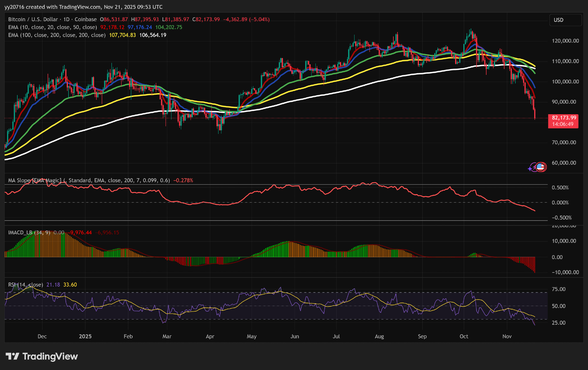Screen dimensions: 588x370
Task: Click the red 92,178.12 EMA value
Action: click(112, 27)
